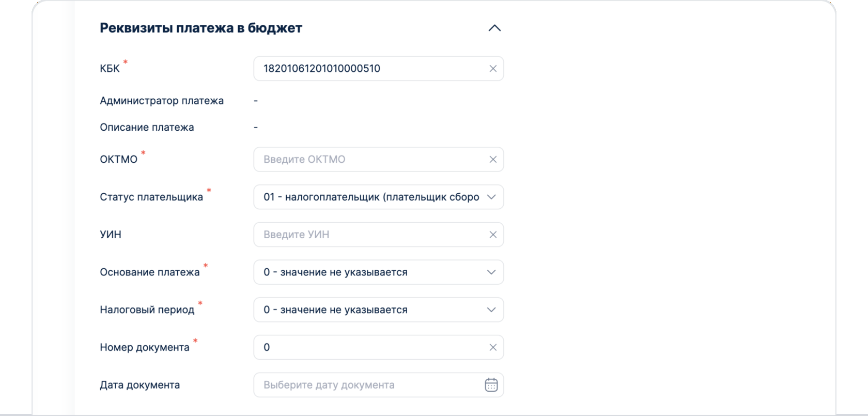
Task: Collapse the Реквизиты платежа в бюджет section
Action: pos(494,28)
